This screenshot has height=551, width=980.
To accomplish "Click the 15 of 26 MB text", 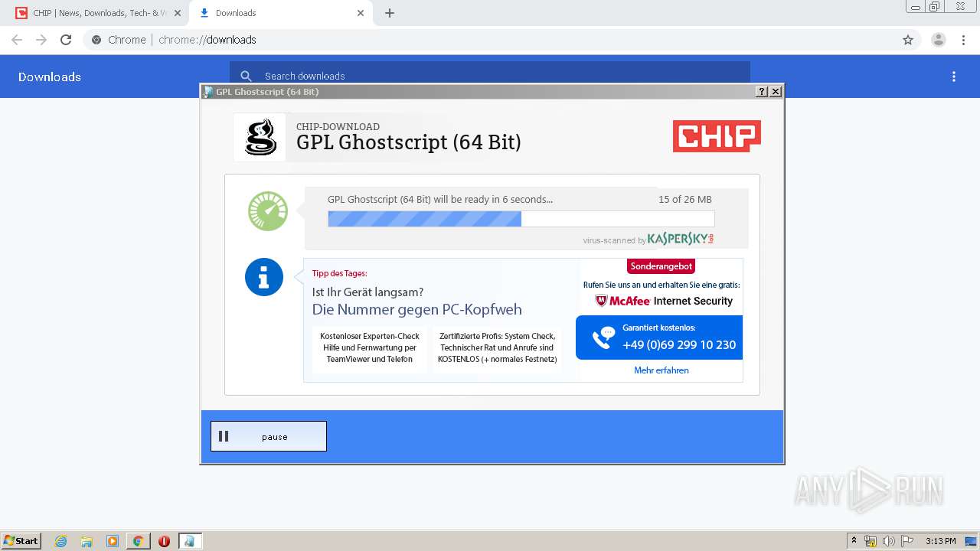I will (685, 199).
